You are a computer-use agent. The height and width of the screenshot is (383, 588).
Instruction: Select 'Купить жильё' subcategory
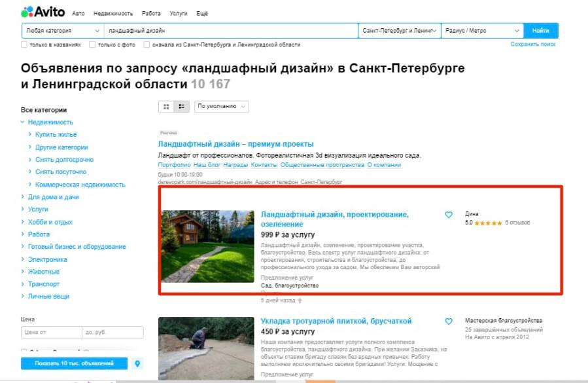point(56,134)
